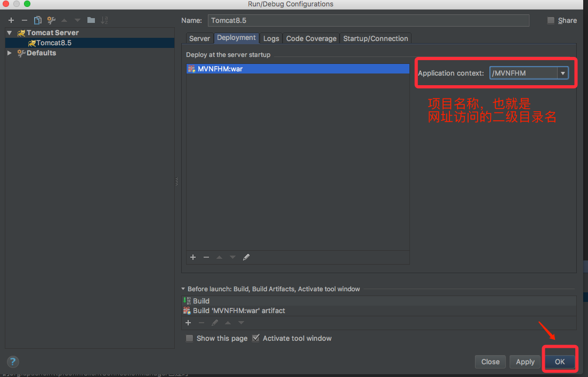Collapse Before launch section
Image resolution: width=588 pixels, height=377 pixels.
pos(183,289)
